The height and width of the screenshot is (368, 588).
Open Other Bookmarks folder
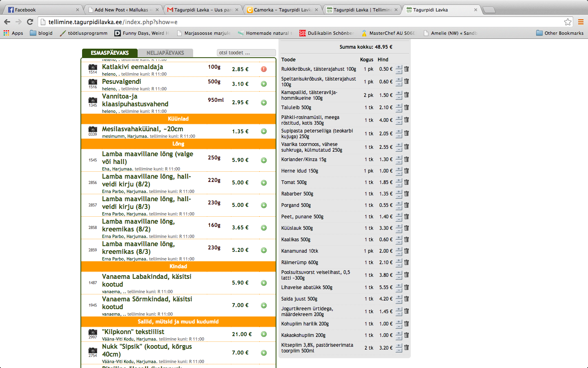560,33
